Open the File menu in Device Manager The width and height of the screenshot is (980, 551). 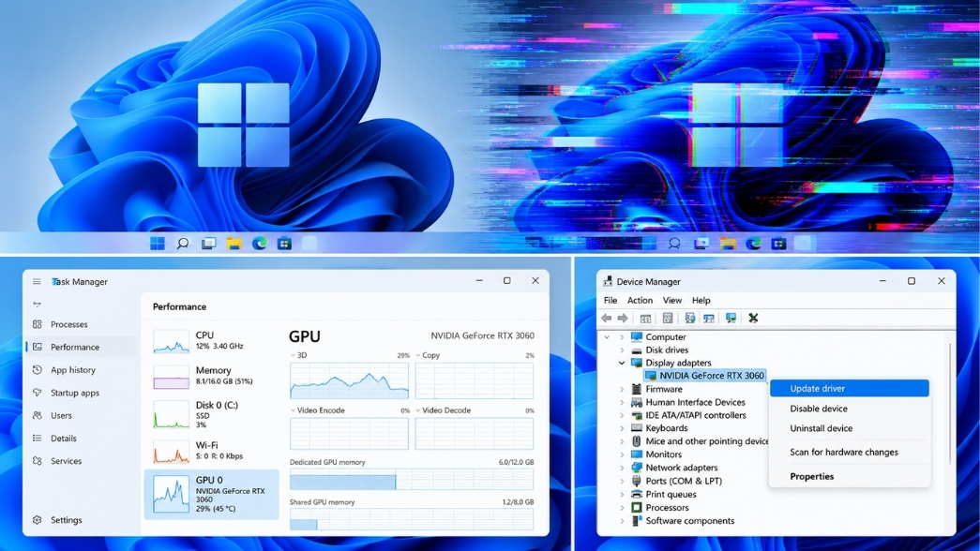(x=610, y=301)
